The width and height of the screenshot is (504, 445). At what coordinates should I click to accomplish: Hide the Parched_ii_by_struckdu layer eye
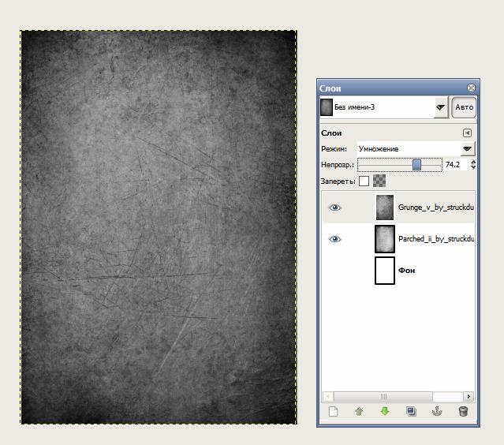(x=334, y=239)
